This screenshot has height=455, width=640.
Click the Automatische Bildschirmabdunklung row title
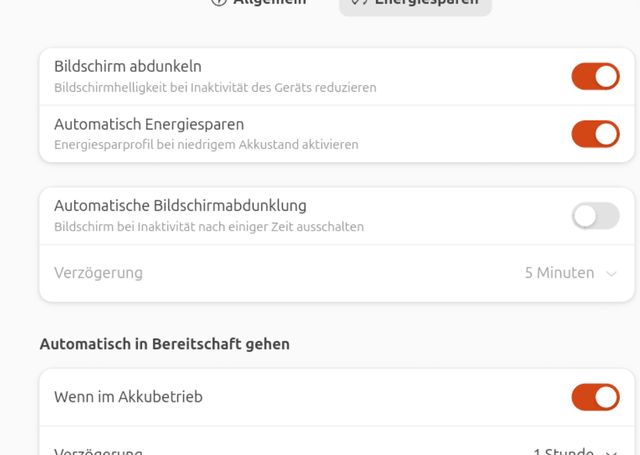tap(180, 206)
